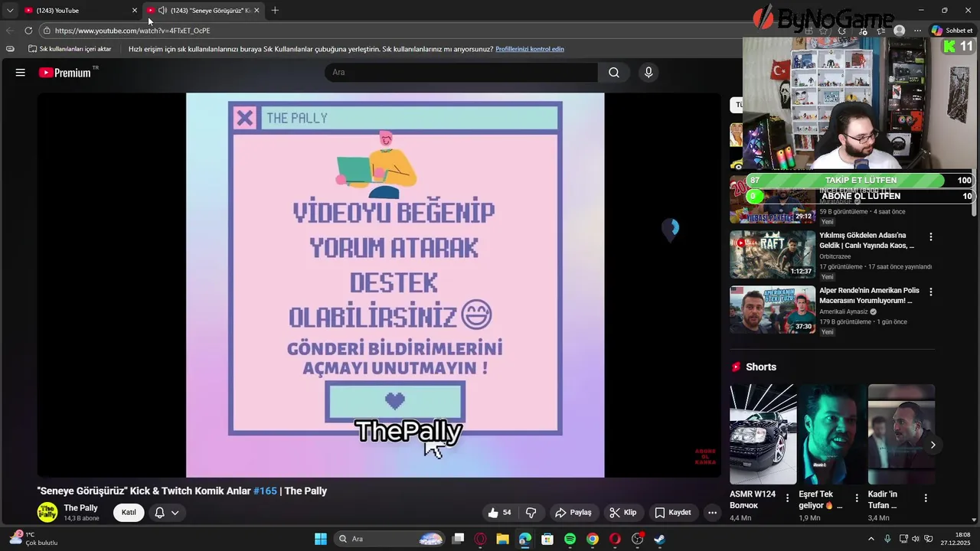Create a clip with Klip button

tap(623, 513)
